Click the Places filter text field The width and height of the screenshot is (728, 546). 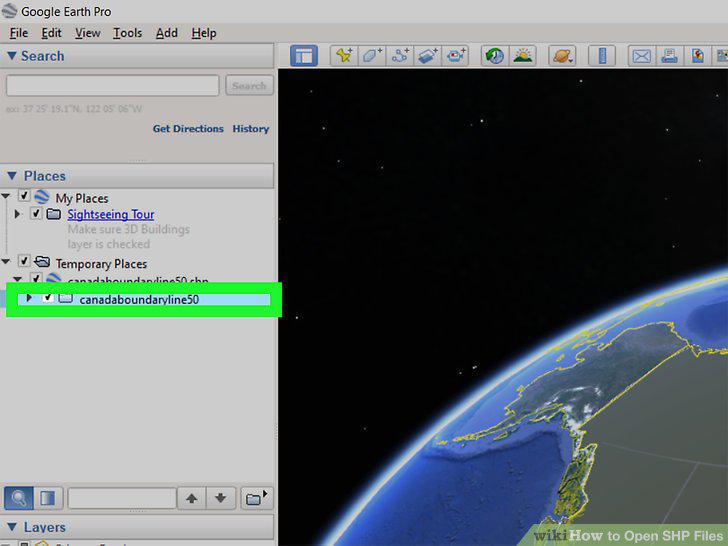(122, 499)
